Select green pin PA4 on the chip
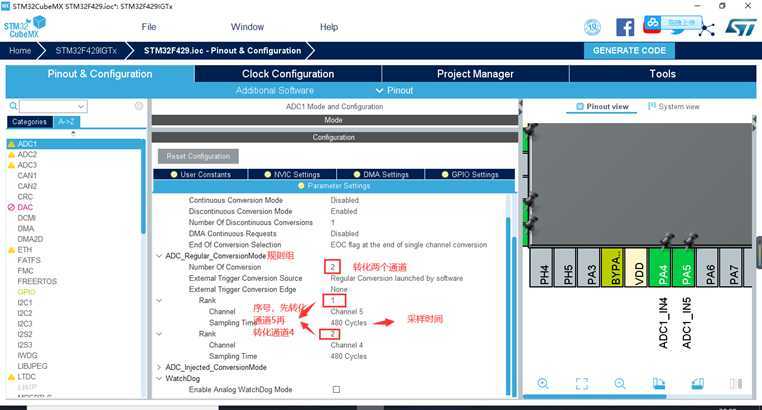 pos(661,268)
